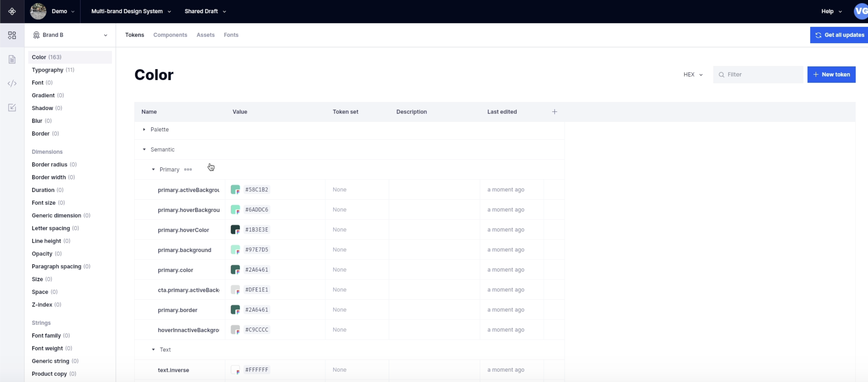Select the code export icon in the sidebar
The image size is (868, 382).
pos(12,83)
